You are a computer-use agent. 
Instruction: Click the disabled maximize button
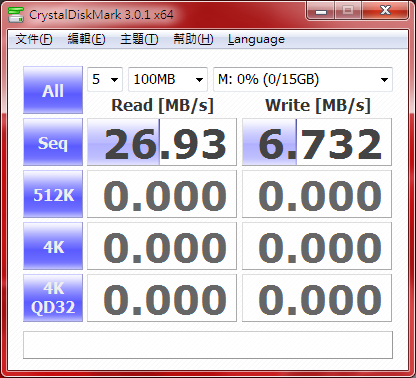tap(348, 11)
